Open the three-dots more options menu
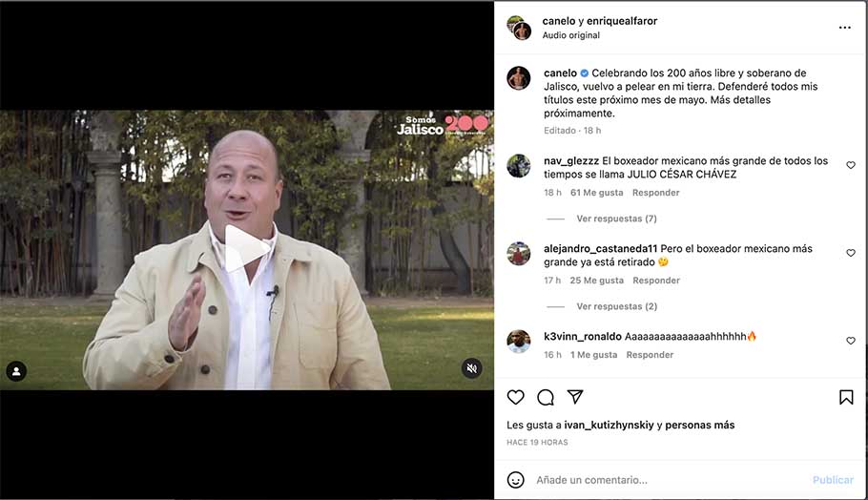The image size is (868, 500). (845, 28)
